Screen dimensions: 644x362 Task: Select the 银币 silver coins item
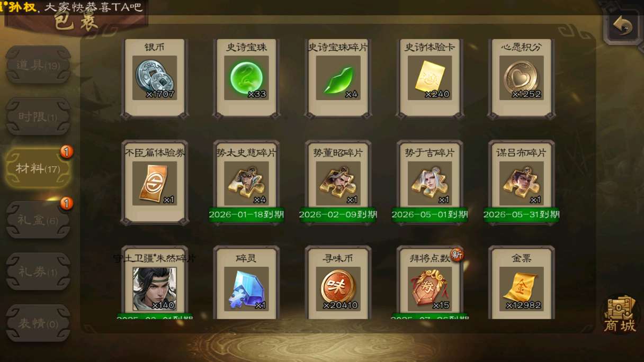tap(154, 78)
